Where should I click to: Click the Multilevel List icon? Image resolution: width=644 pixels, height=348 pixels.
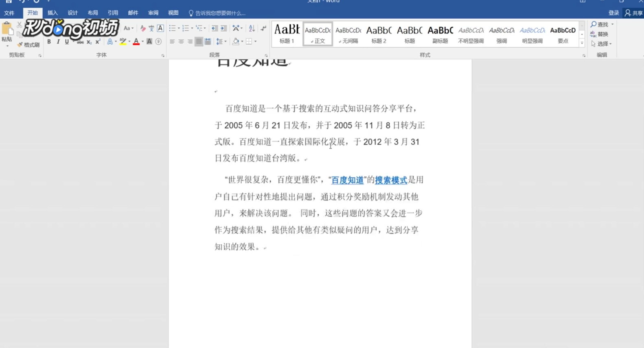pos(199,28)
